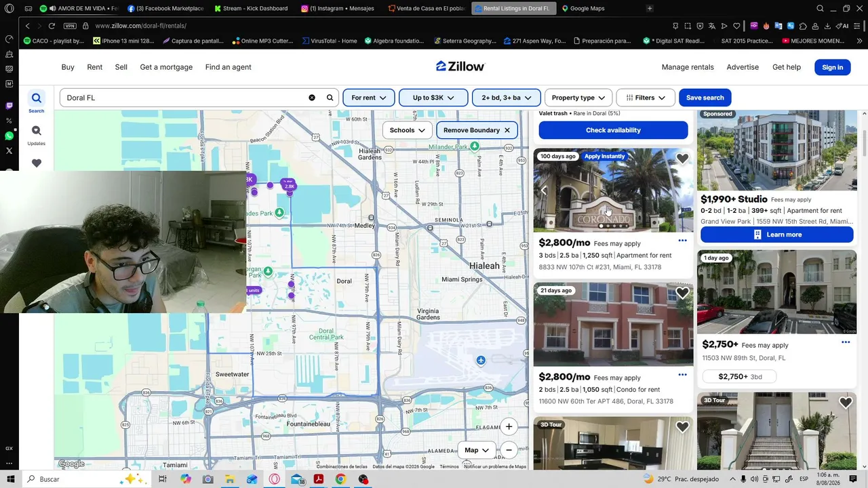868x488 pixels.
Task: Submit search with the magnifier icon
Action: (330, 98)
